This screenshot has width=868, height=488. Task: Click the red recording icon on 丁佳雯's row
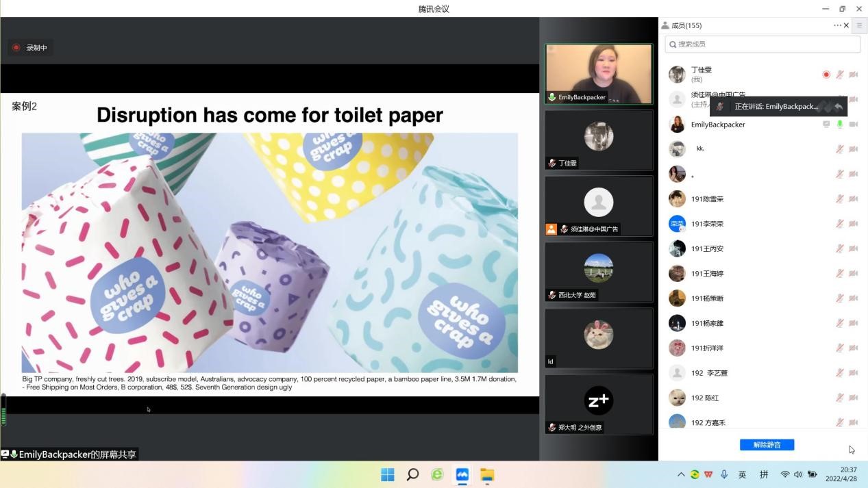[x=826, y=75]
